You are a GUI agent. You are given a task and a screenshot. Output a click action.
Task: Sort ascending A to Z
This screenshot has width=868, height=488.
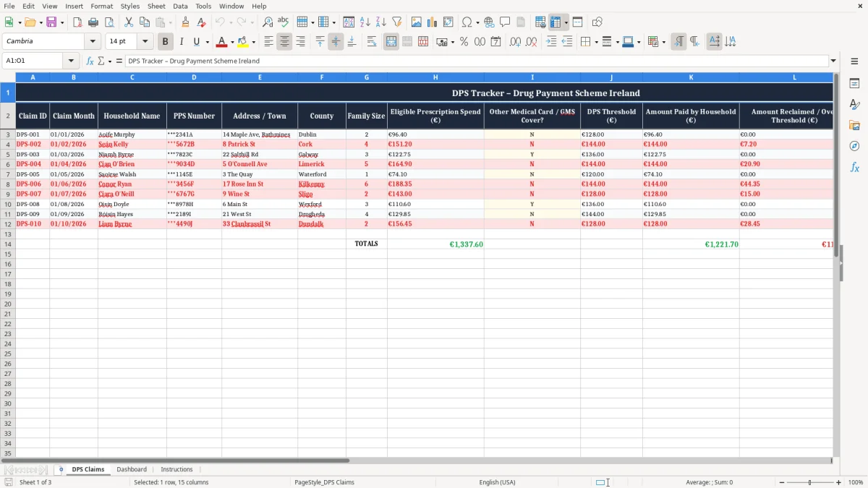click(x=365, y=22)
